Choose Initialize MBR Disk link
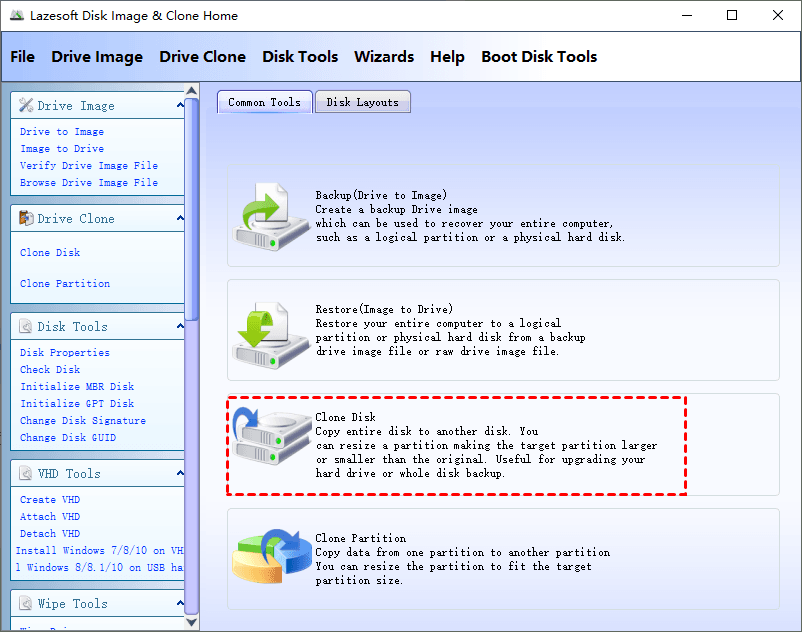The height and width of the screenshot is (632, 802). click(77, 387)
